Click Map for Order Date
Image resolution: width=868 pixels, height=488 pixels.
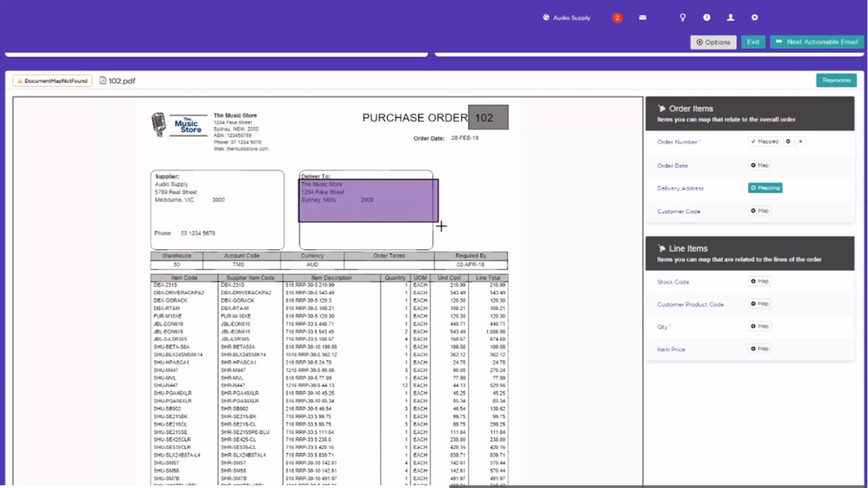pyautogui.click(x=759, y=165)
